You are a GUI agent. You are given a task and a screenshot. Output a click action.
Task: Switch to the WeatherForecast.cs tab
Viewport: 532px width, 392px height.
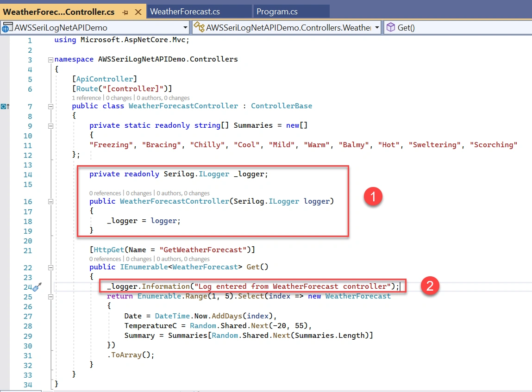pos(185,12)
